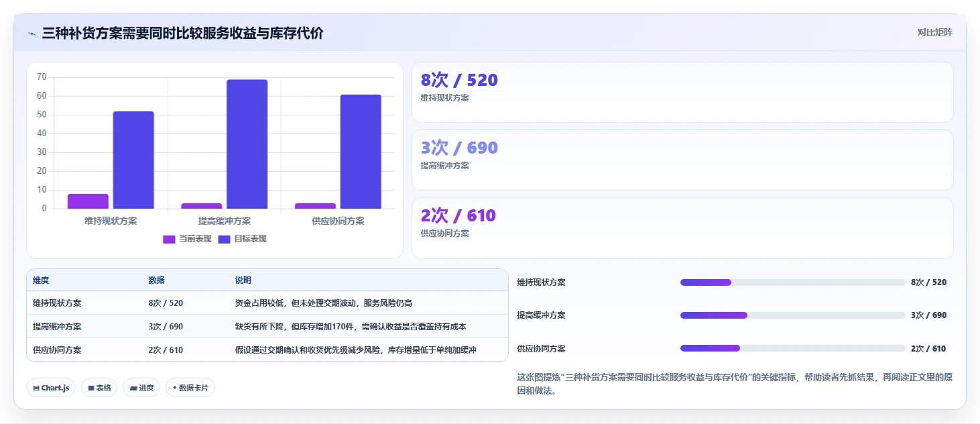The height and width of the screenshot is (424, 980).
Task: Click the y-axis value 0
Action: coord(44,209)
